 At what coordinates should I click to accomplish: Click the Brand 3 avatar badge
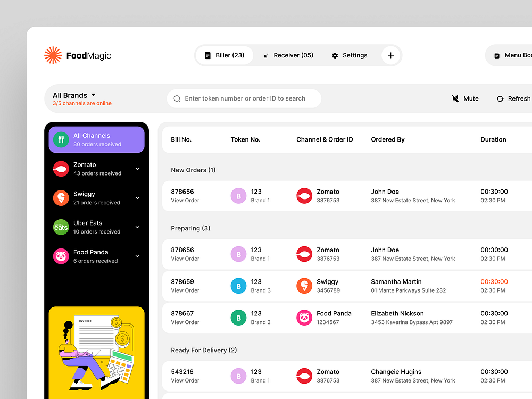(238, 286)
